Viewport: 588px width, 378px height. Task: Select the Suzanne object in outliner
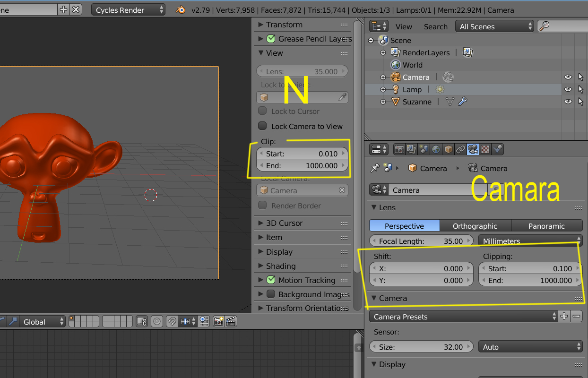point(417,102)
